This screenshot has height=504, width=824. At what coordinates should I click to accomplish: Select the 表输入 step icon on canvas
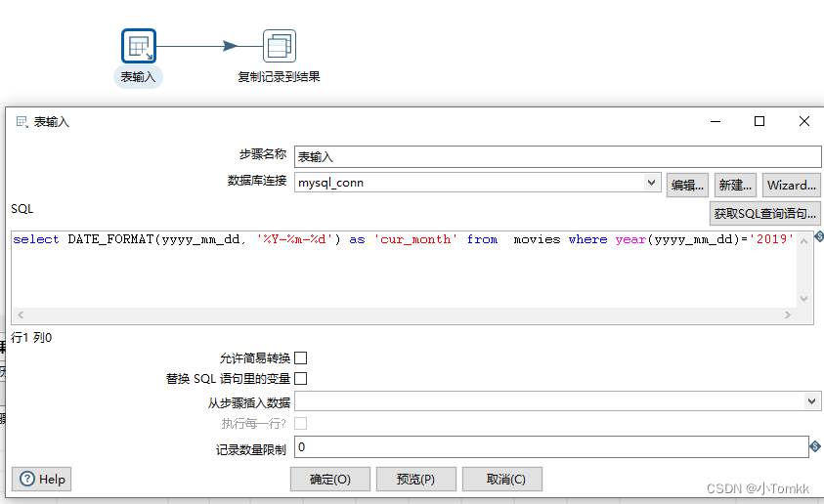139,46
